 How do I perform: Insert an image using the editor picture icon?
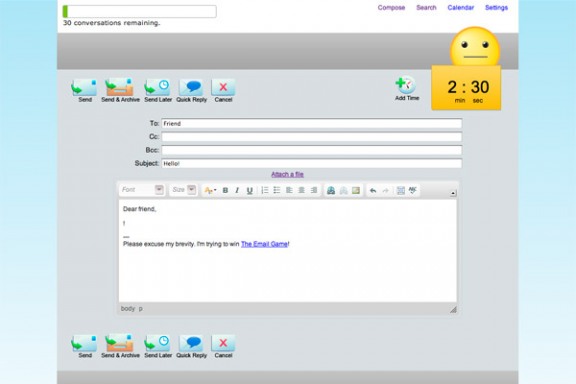(356, 190)
